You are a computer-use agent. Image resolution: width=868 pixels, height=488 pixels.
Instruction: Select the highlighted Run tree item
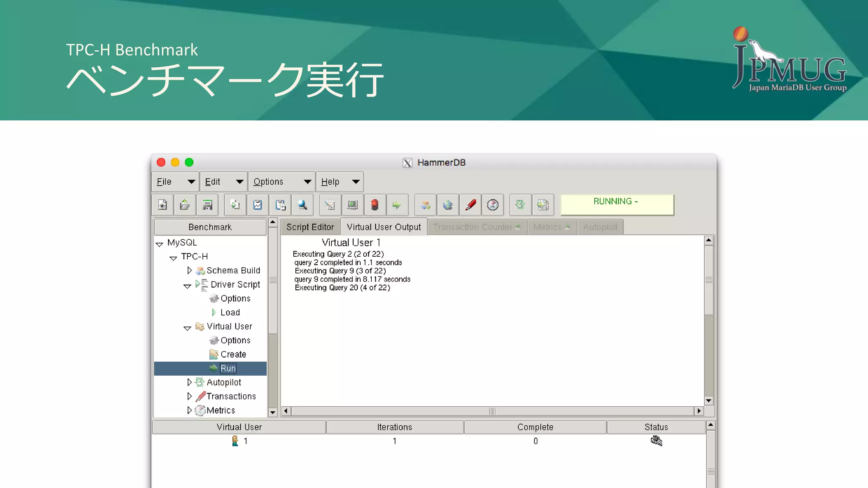point(210,369)
